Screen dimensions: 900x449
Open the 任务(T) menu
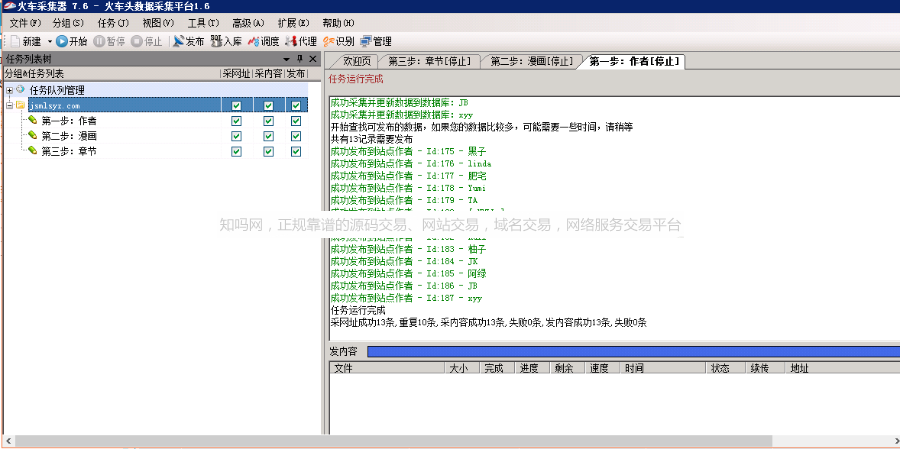[113, 23]
